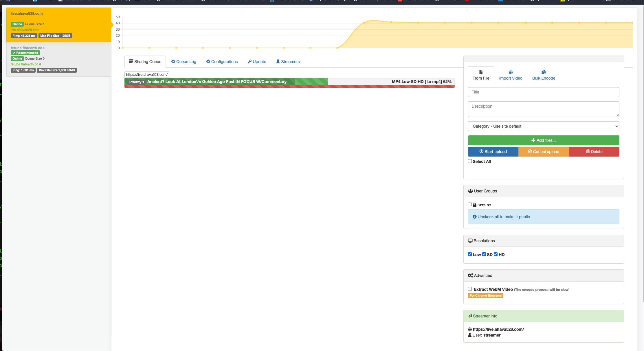Open the live.ahava528.com green link in sidebar
The width and height of the screenshot is (644, 351).
(25, 30)
